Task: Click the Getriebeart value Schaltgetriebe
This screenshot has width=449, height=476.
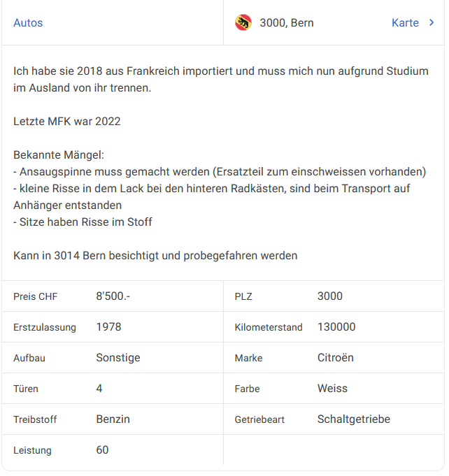Action: 354,419
